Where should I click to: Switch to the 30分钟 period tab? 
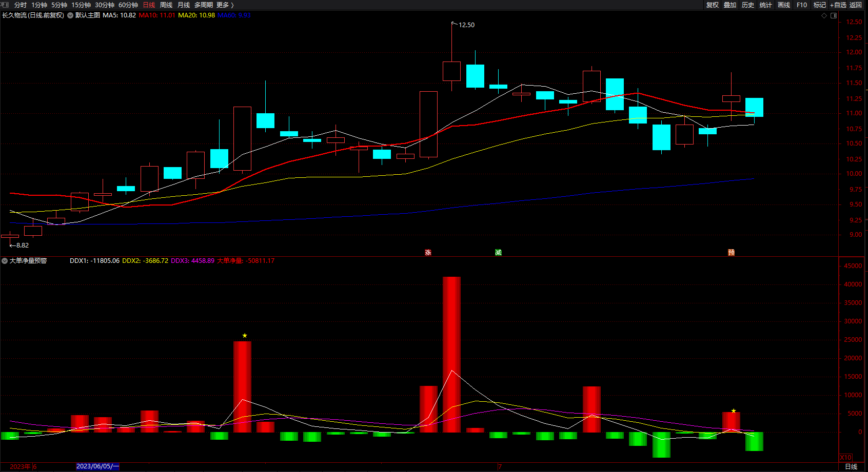pos(105,5)
